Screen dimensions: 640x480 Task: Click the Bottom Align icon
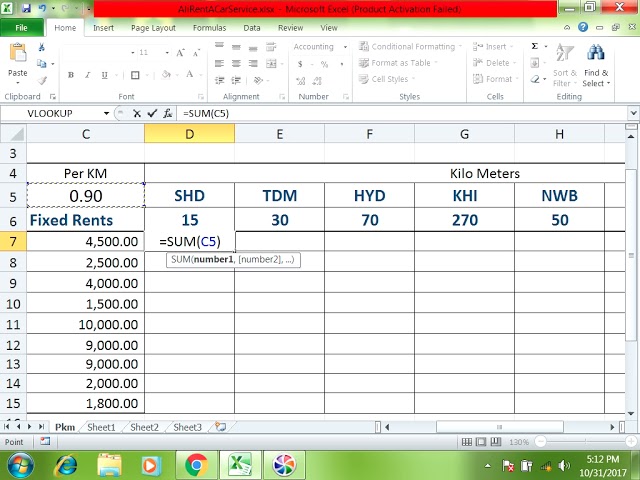coord(253,48)
